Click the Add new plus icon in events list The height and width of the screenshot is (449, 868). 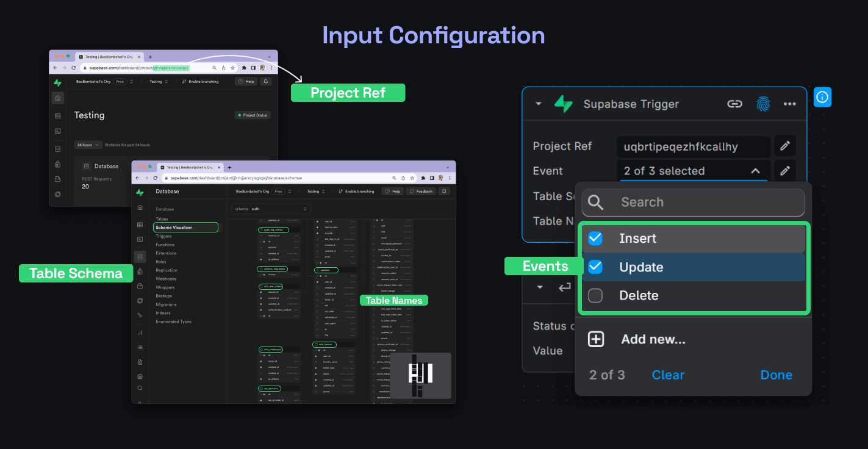click(596, 339)
